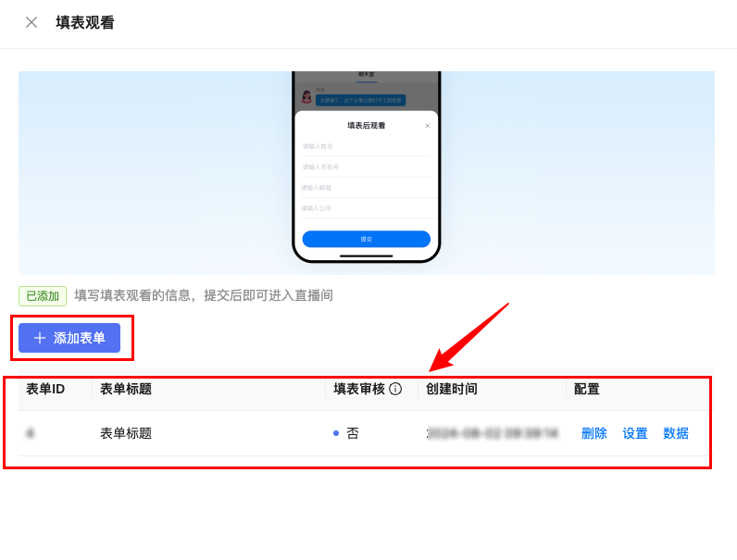This screenshot has height=560, width=737.
Task: Close the 填表观看 panel with X icon
Action: click(x=31, y=22)
